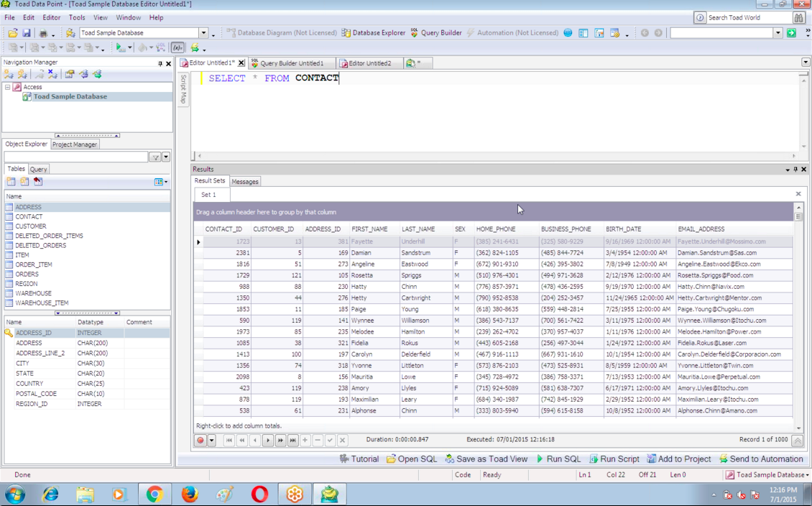Toggle auto-hide pin on Results panel
Screen dimensions: 812x506
795,170
